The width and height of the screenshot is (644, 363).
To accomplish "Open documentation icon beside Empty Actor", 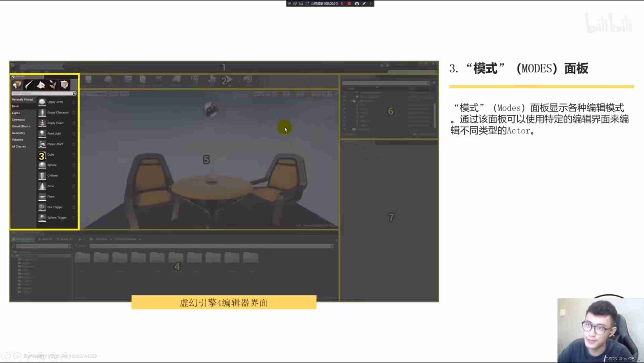I will [x=74, y=102].
